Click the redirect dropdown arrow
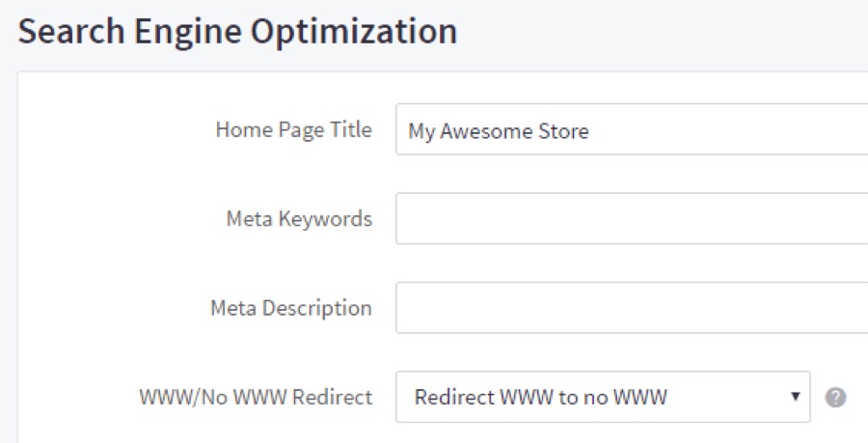868x443 pixels. [x=796, y=398]
